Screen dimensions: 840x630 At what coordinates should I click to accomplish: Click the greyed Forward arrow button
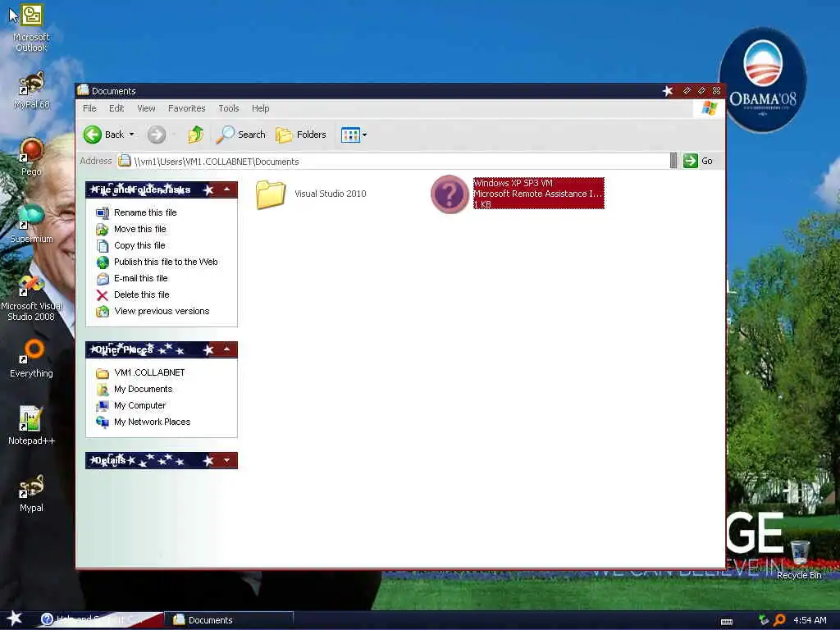tap(157, 135)
